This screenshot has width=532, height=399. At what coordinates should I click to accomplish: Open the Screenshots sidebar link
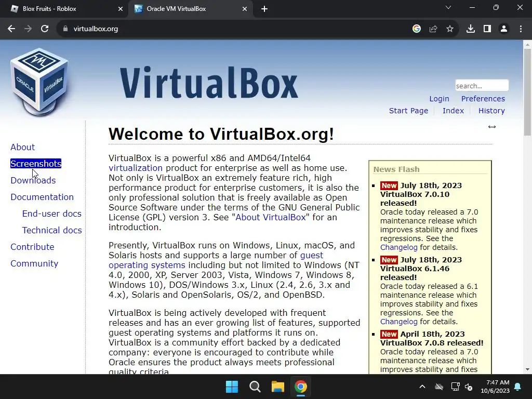tap(36, 164)
